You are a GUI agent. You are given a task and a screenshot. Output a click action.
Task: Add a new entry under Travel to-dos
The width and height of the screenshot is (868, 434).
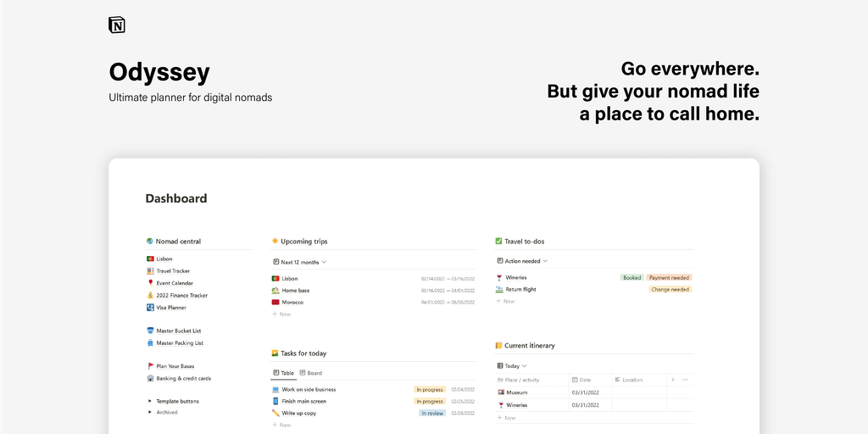pyautogui.click(x=505, y=301)
